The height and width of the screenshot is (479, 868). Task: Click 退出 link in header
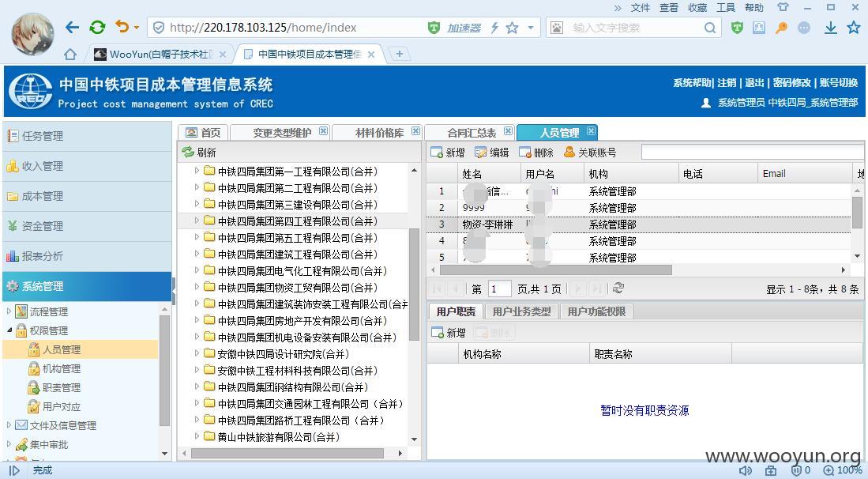[x=754, y=82]
